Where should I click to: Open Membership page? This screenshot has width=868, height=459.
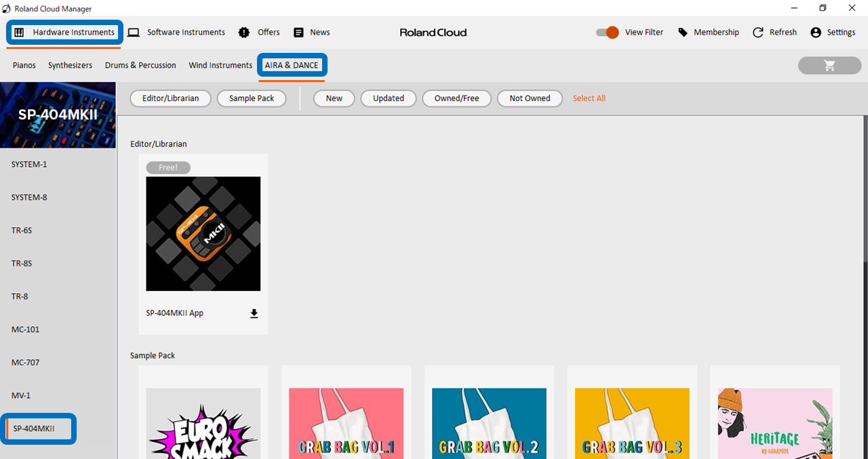[708, 33]
